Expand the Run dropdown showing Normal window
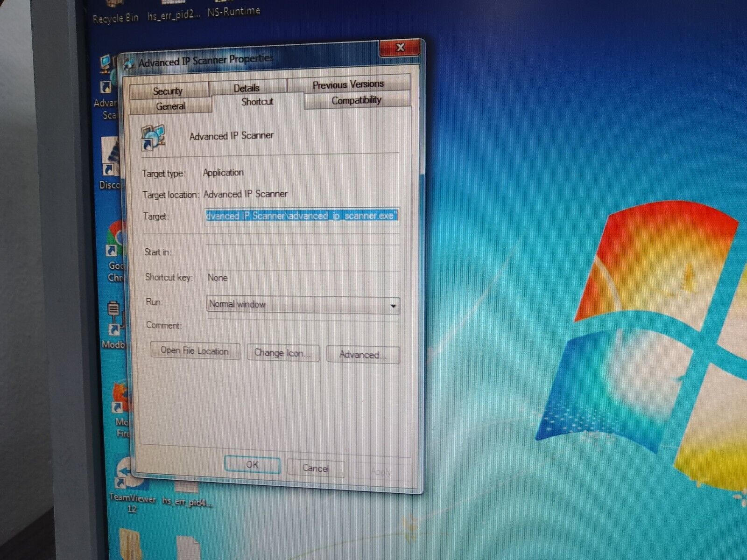Image resolution: width=747 pixels, height=560 pixels. (303, 305)
